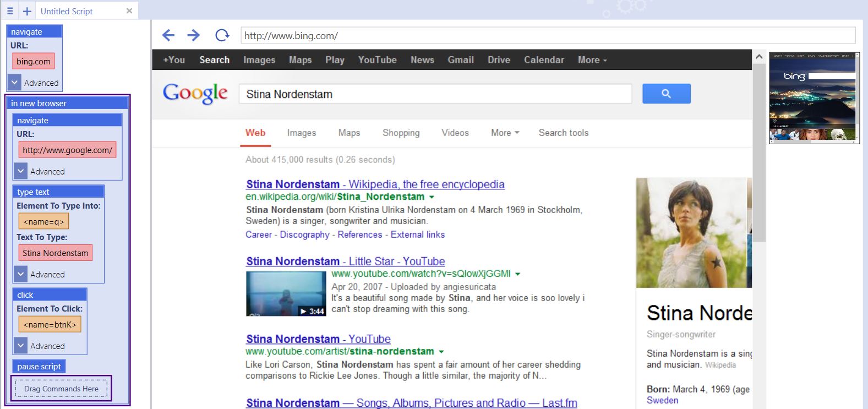The width and height of the screenshot is (868, 409).
Task: Click the blue Google search button
Action: 666,94
